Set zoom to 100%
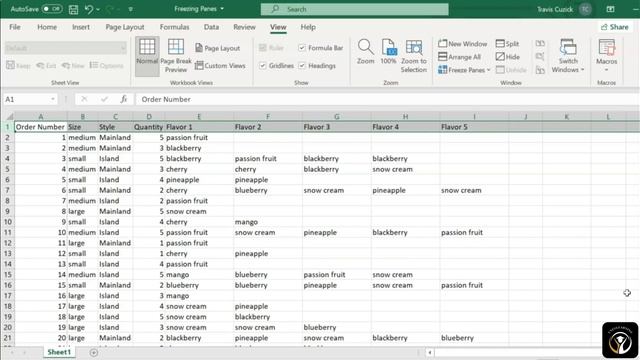Image resolution: width=640 pixels, height=360 pixels. click(x=388, y=51)
